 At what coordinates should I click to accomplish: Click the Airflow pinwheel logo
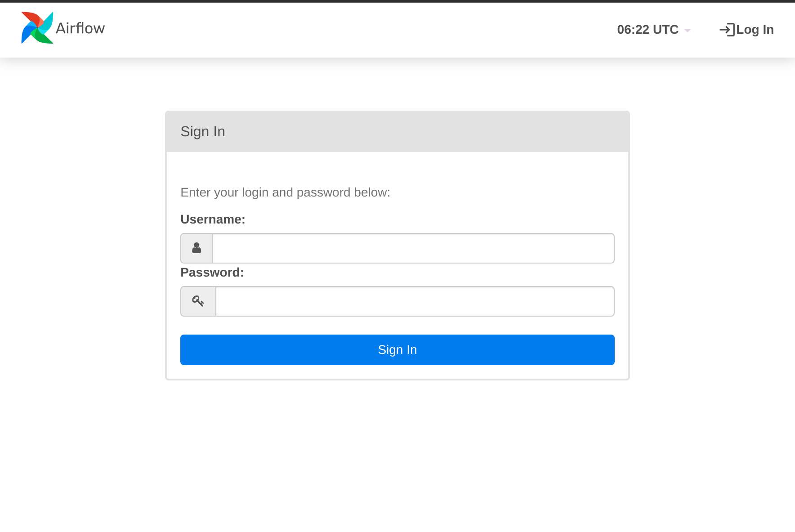(37, 28)
